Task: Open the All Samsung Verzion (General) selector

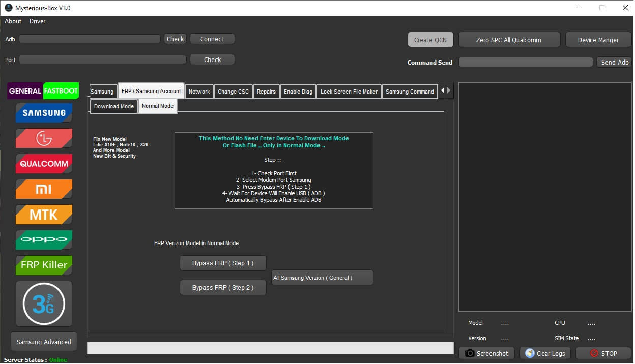Action: click(322, 277)
